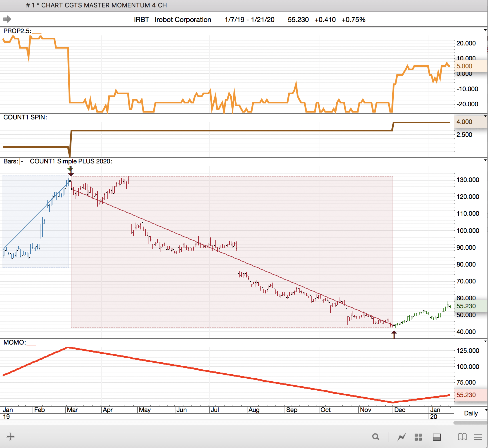Viewport: 488px width, 448px height.
Task: Click the PROP2.5 indicator label
Action: click(17, 31)
